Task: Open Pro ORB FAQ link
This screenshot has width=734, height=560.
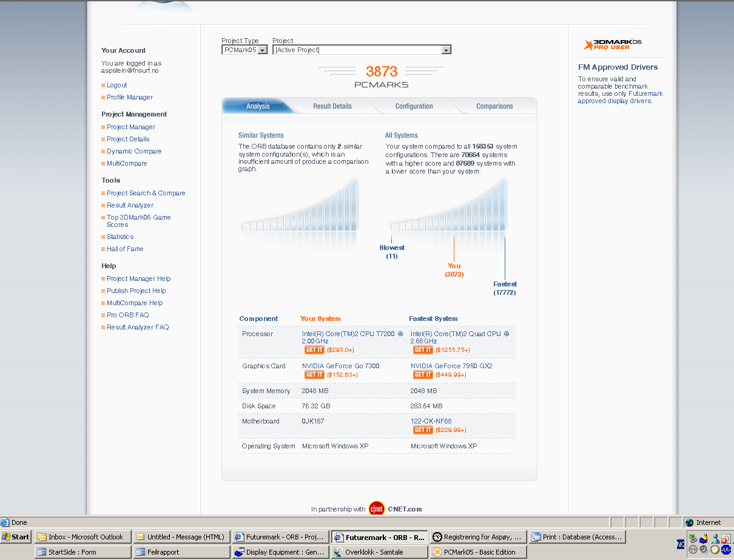Action: click(128, 315)
